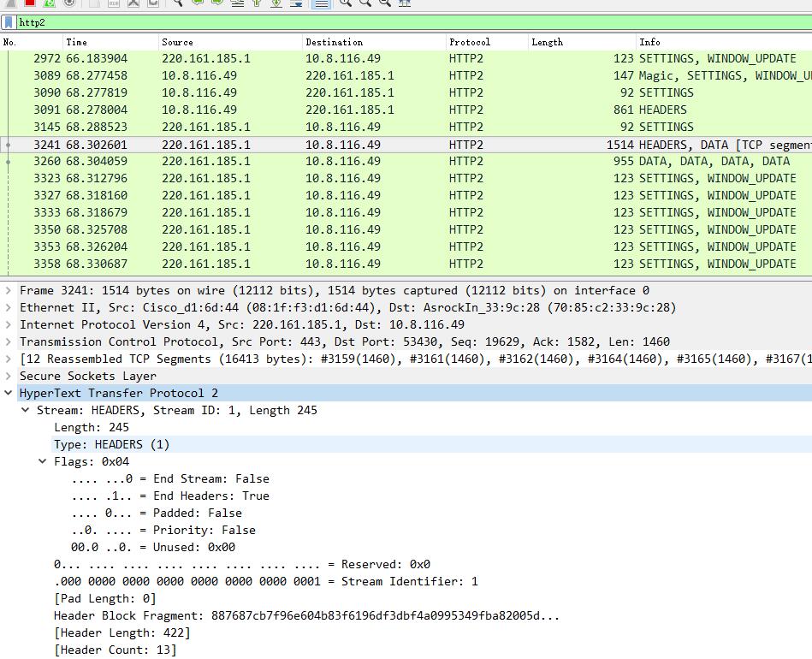Collapse the Flags: 0x04 subtree
Screen dimensions: 812x659
(x=43, y=461)
